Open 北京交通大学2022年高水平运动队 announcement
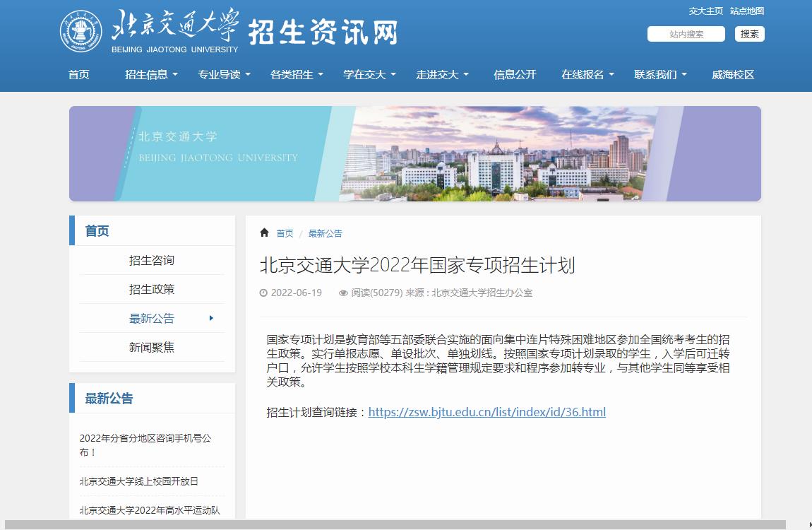Screen dimensions: 812x530 (150, 510)
